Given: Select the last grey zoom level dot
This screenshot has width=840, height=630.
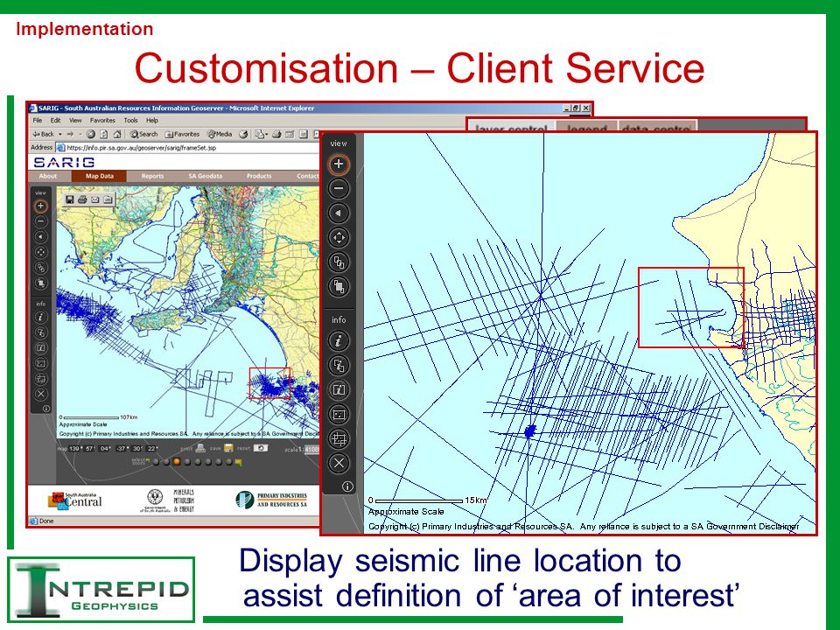Looking at the screenshot, I should 228,462.
